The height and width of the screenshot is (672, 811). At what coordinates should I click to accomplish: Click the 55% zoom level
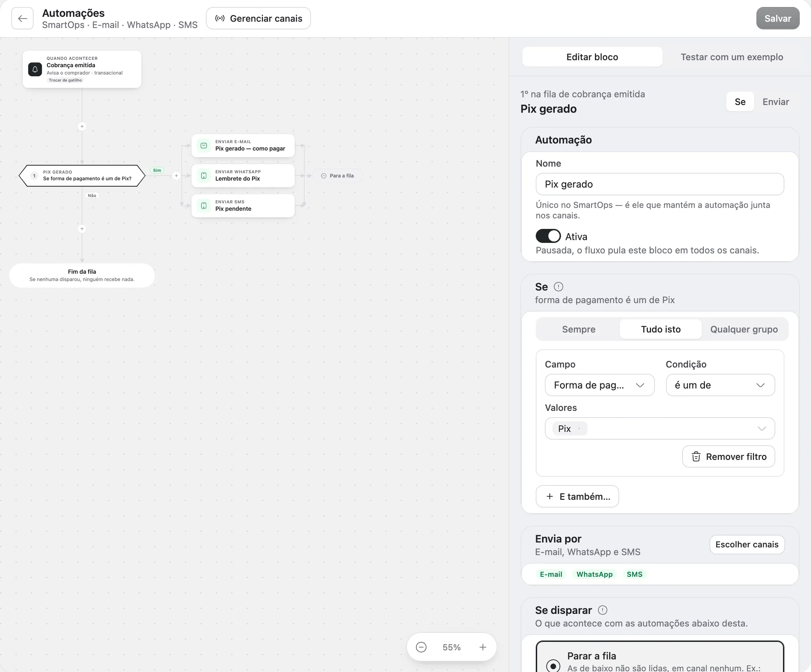tap(451, 647)
